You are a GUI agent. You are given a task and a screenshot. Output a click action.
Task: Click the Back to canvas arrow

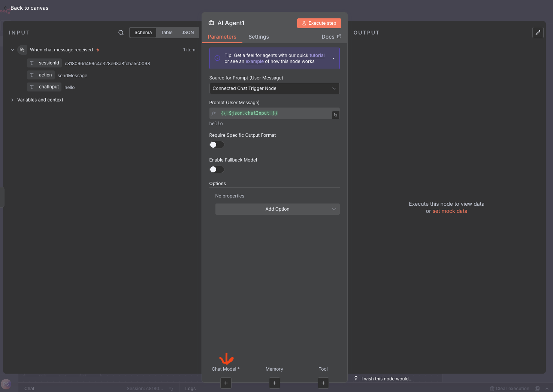tap(6, 8)
